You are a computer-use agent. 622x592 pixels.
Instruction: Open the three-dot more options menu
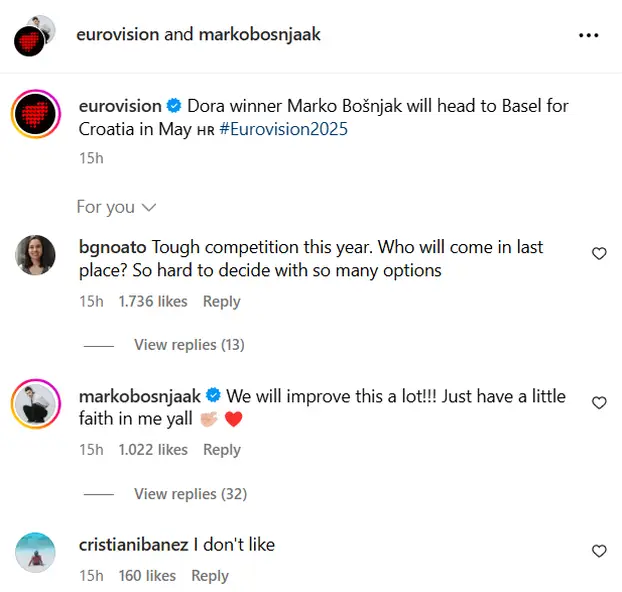coord(588,35)
